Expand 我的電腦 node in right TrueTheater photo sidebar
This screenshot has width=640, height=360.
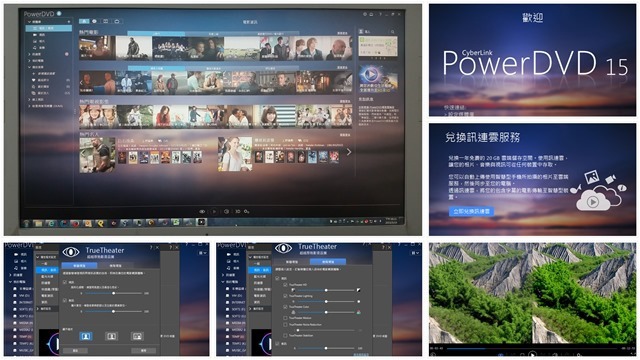pos(224,282)
